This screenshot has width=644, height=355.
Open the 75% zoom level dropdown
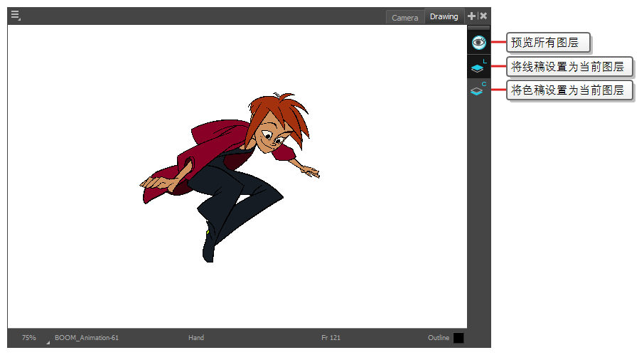click(28, 338)
